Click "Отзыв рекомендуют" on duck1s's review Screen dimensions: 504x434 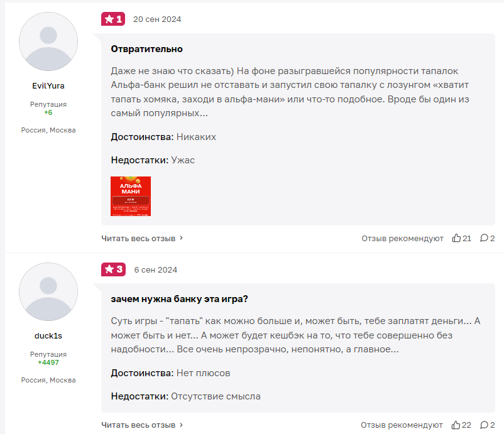[402, 425]
